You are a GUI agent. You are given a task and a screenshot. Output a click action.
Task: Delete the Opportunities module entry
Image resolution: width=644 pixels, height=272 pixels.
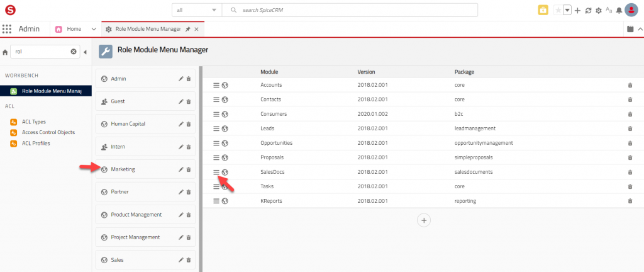tap(630, 144)
